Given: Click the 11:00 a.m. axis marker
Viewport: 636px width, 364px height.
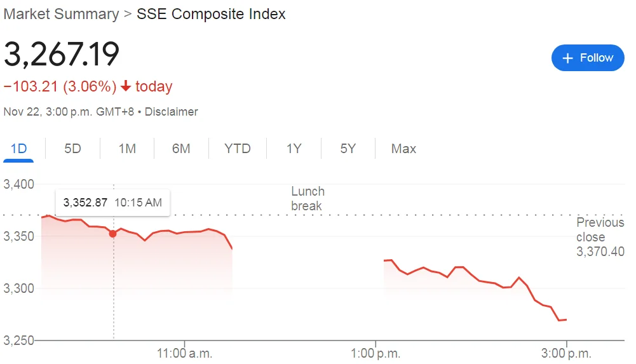Looking at the screenshot, I should 184,353.
